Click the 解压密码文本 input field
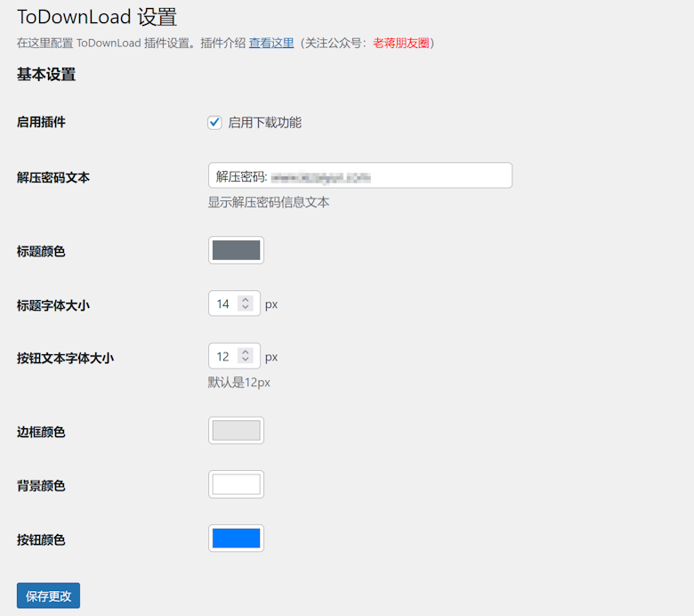The width and height of the screenshot is (694, 616). [360, 175]
